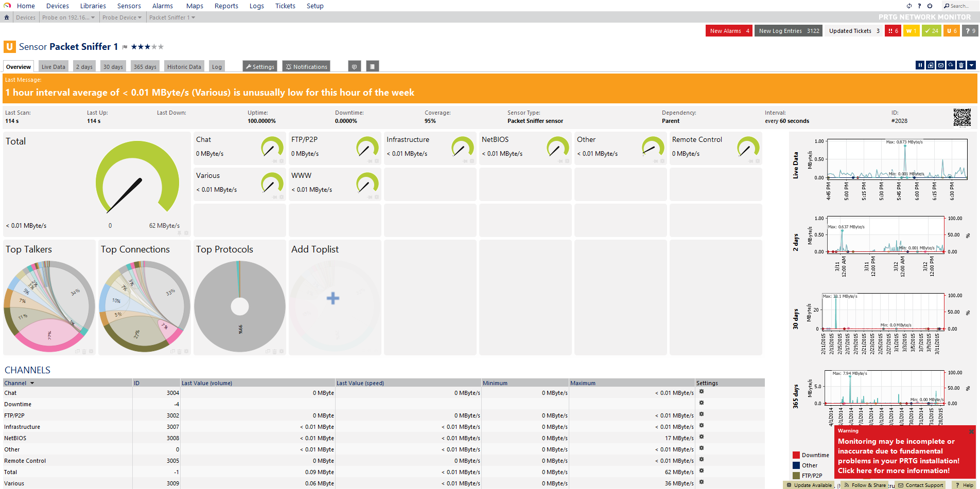Expand the Packet Sniffer 1 breadcrumb dropdown
The height and width of the screenshot is (489, 980).
[x=193, y=17]
